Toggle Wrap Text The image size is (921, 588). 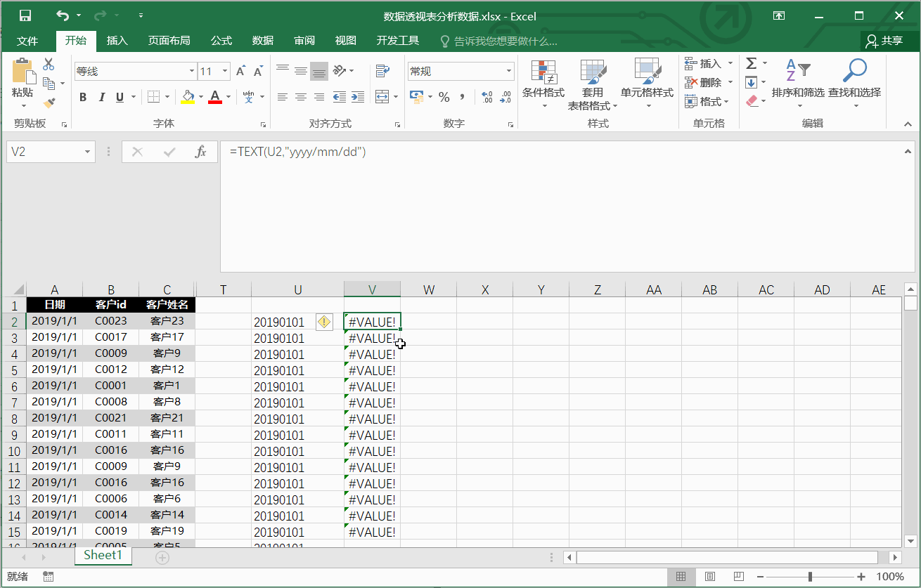382,71
